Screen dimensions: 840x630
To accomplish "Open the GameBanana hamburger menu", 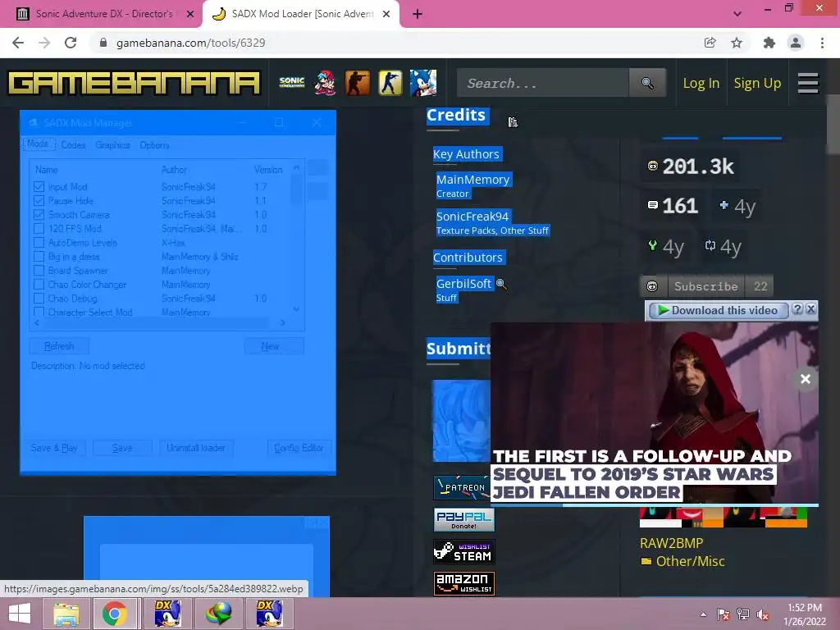I will pos(808,83).
